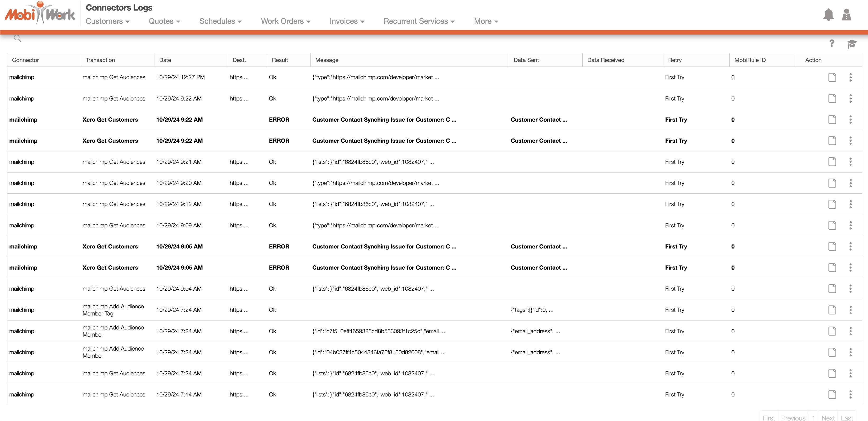This screenshot has height=421, width=868.
Task: Open the user profile icon
Action: point(846,15)
